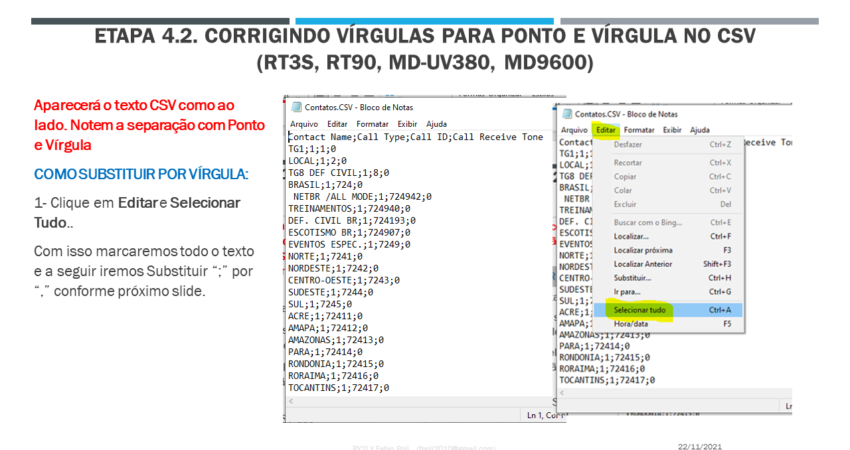Open Formatar menu in left Notepad window
Screen dimensions: 850x450
coord(372,124)
